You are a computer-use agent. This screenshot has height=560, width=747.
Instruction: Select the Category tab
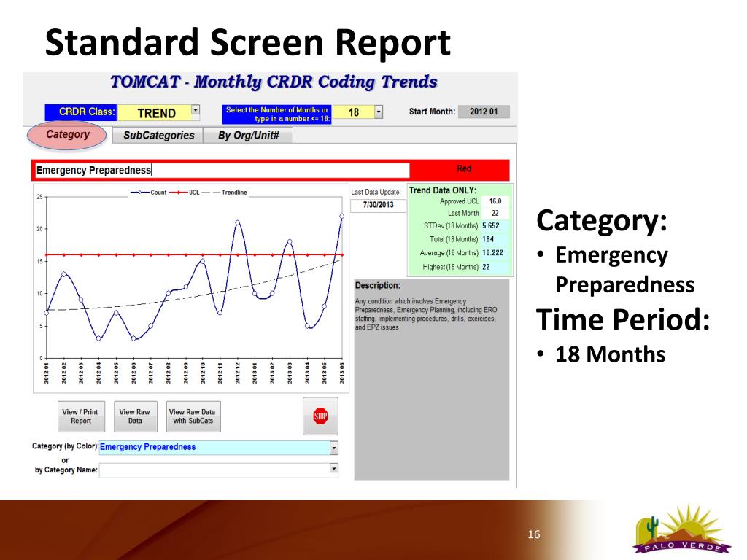[x=67, y=135]
